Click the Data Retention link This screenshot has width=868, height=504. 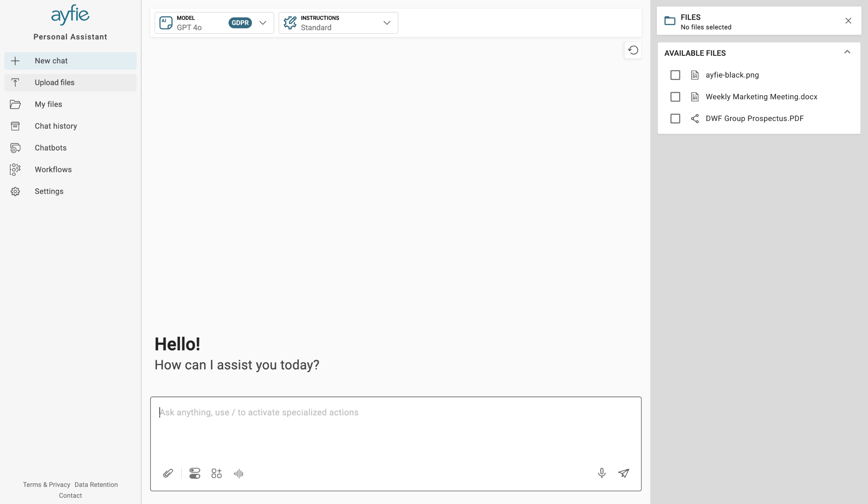[96, 484]
